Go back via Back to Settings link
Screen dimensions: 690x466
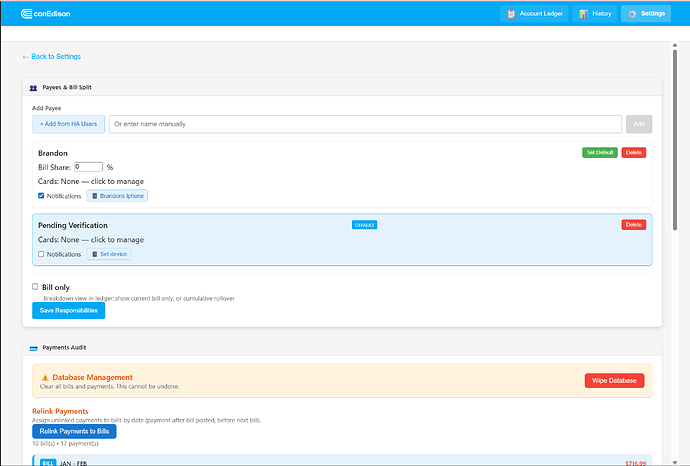(51, 56)
